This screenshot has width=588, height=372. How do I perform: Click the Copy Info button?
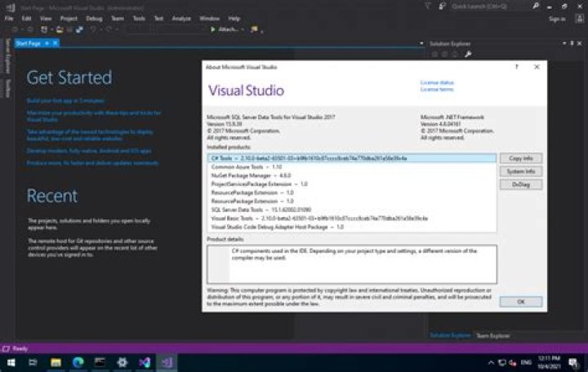[x=520, y=158]
